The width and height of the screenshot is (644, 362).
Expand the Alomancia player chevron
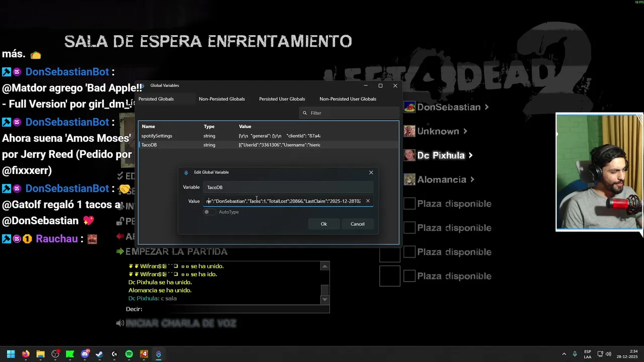click(x=472, y=179)
